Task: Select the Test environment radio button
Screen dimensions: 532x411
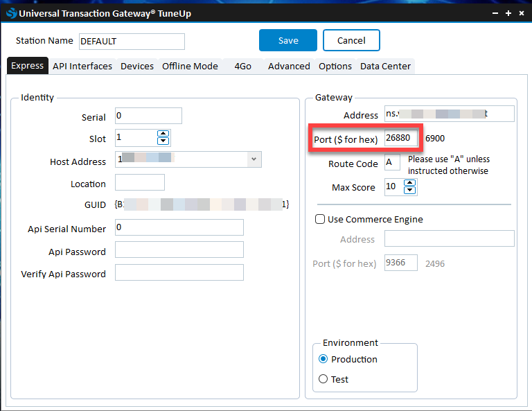Action: 323,379
